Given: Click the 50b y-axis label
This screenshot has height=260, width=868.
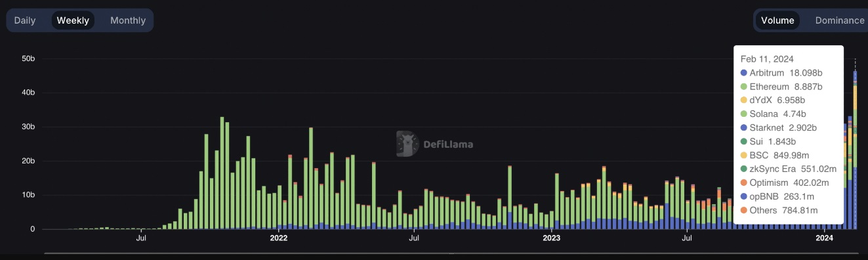Looking at the screenshot, I should pyautogui.click(x=28, y=58).
